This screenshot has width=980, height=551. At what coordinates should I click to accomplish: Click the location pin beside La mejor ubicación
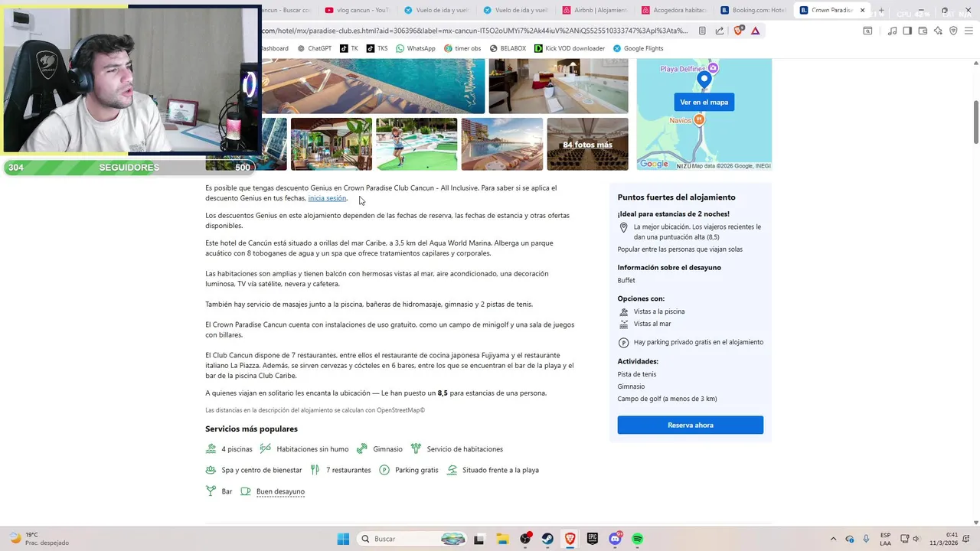tap(623, 227)
